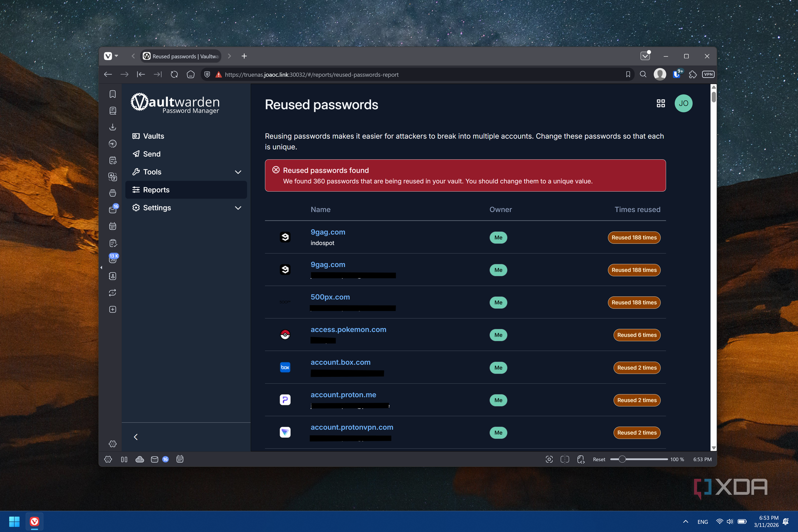Open mail icon in status bar
This screenshot has height=532, width=798.
pyautogui.click(x=155, y=459)
